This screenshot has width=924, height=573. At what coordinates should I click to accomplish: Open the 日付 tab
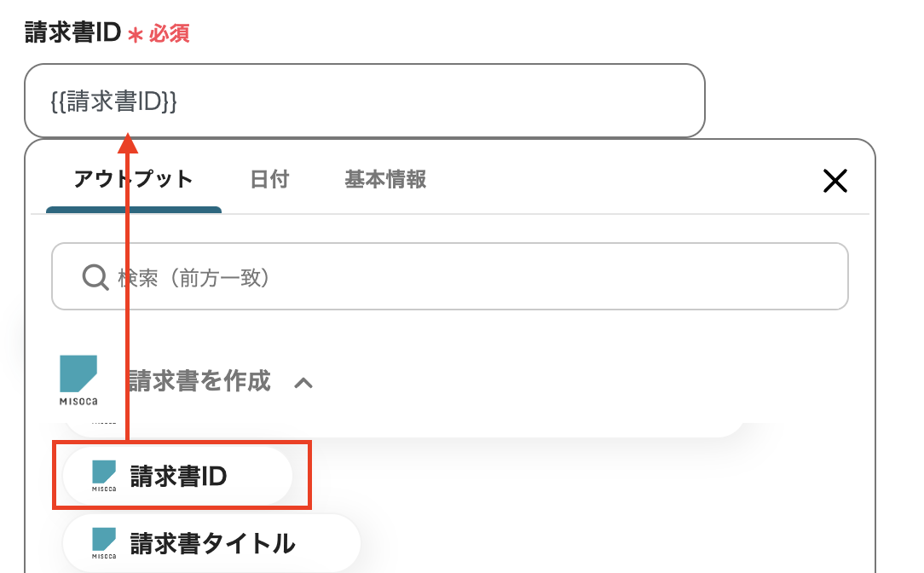(269, 180)
